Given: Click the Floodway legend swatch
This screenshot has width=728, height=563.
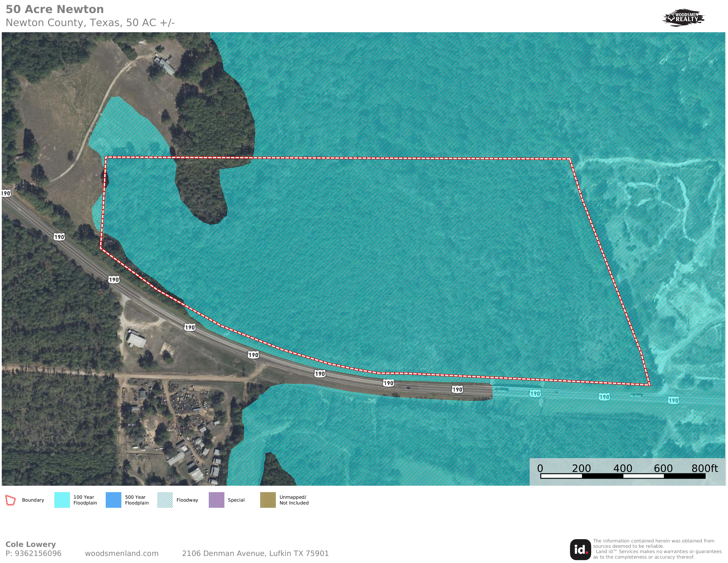Looking at the screenshot, I should (165, 500).
